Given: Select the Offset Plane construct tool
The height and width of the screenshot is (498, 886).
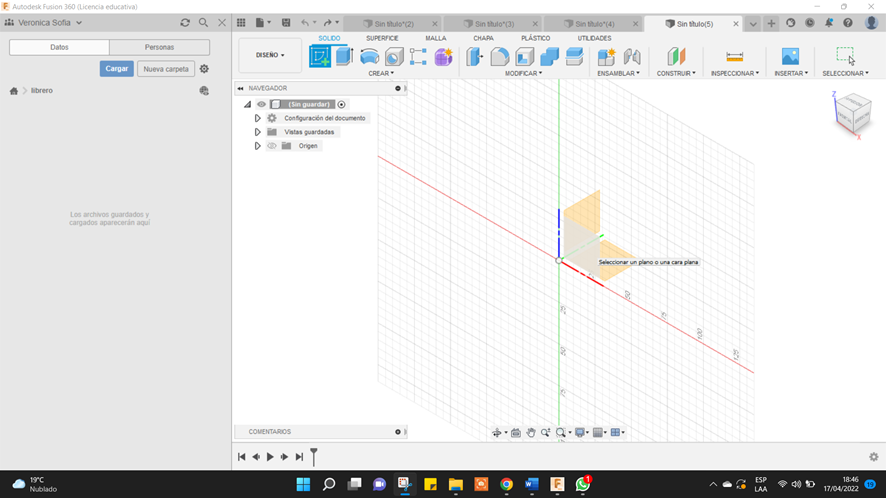Looking at the screenshot, I should tap(676, 57).
